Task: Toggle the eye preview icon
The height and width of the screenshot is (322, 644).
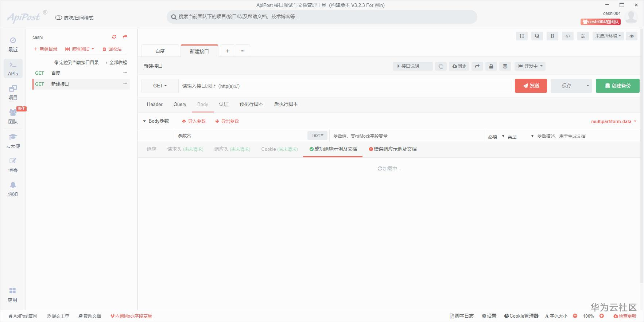Action: coord(632,36)
